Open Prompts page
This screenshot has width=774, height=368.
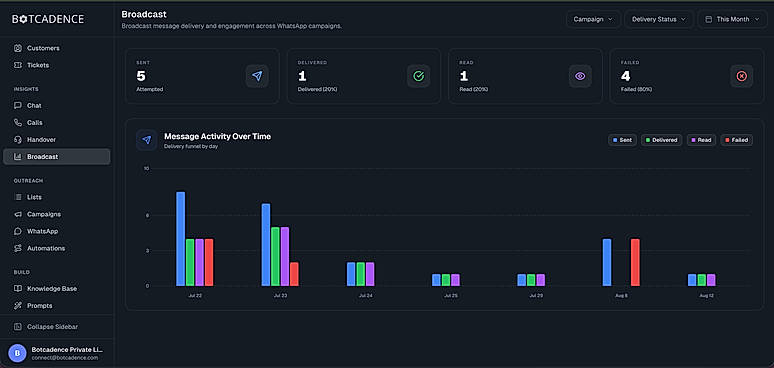click(57, 306)
